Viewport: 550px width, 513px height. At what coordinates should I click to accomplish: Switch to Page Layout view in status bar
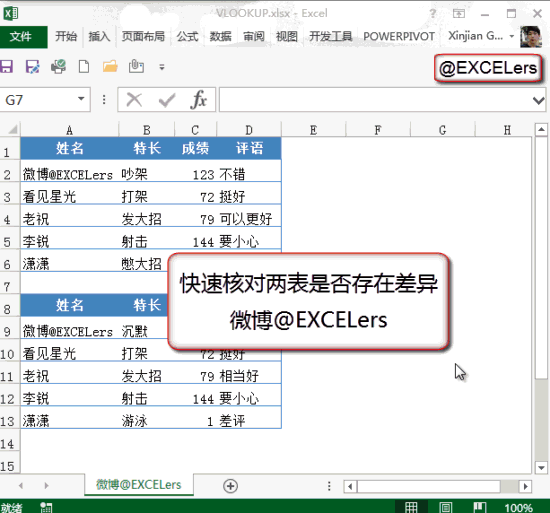(445, 507)
